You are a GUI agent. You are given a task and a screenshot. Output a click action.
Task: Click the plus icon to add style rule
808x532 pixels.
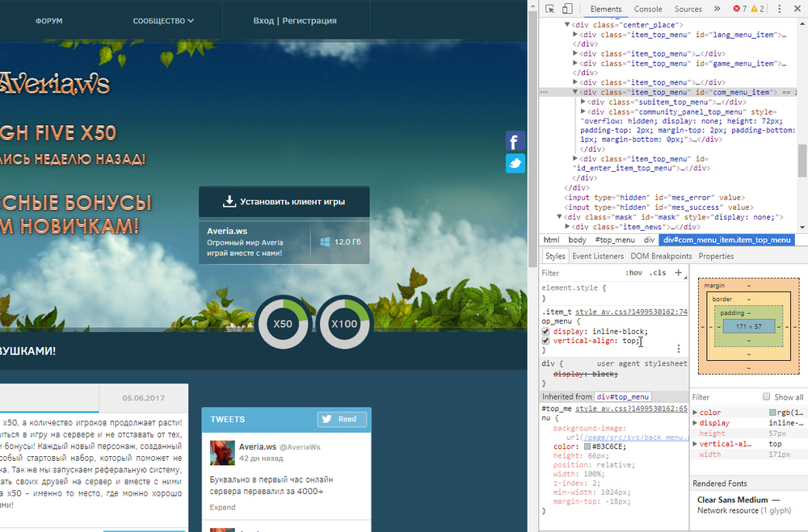pyautogui.click(x=679, y=273)
